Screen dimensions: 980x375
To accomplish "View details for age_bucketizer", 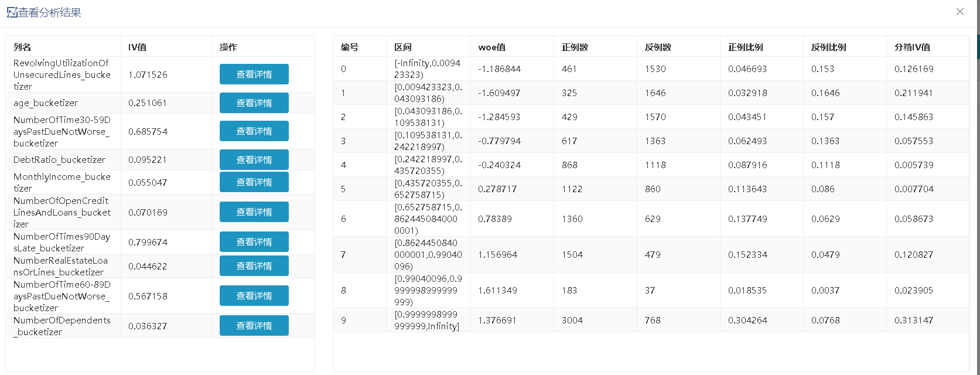I will click(x=254, y=103).
